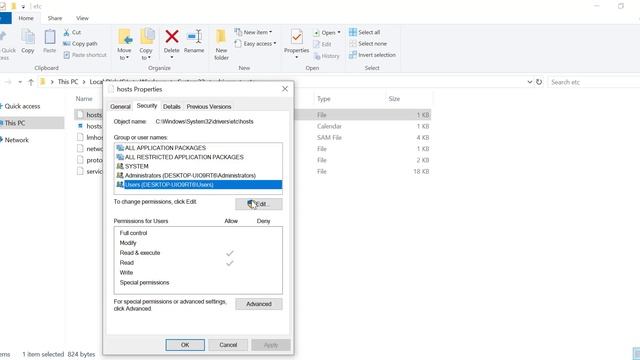This screenshot has height=360, width=640.
Task: Switch to the Share ribbon tab
Action: click(55, 18)
